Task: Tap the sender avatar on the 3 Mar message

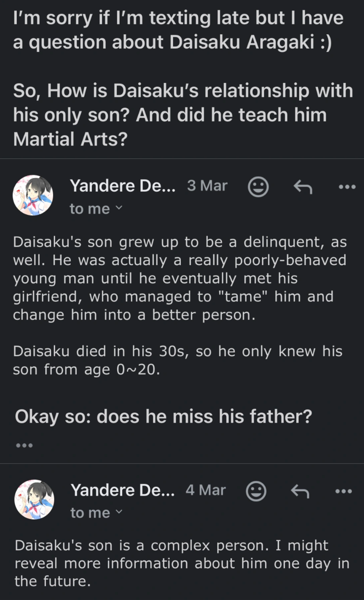Action: point(33,195)
